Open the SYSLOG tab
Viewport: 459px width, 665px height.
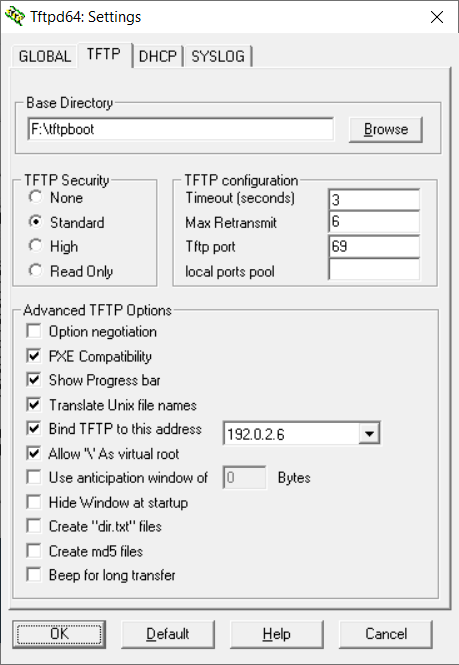pyautogui.click(x=218, y=56)
